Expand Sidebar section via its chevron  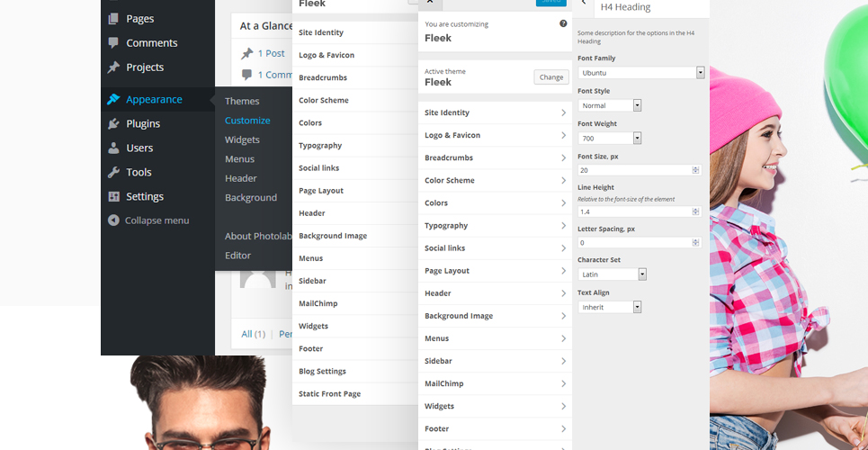point(563,361)
